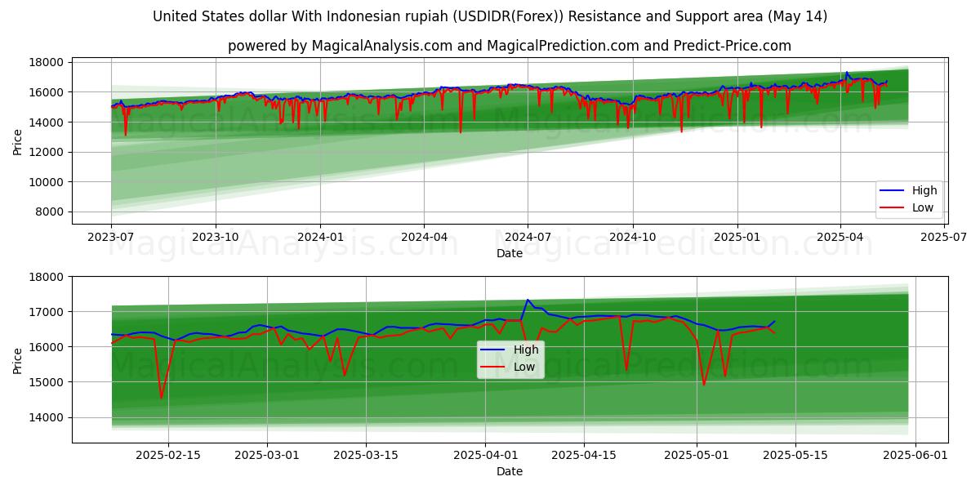Click the '2024-04' date tick label
Image resolution: width=980 pixels, height=490 pixels.
pyautogui.click(x=424, y=237)
